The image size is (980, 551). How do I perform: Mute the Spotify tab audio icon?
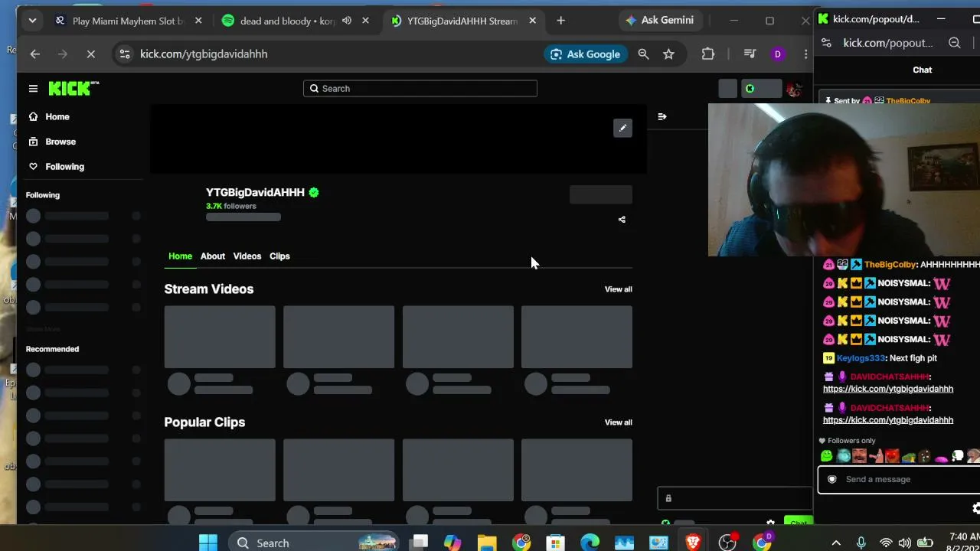(347, 21)
